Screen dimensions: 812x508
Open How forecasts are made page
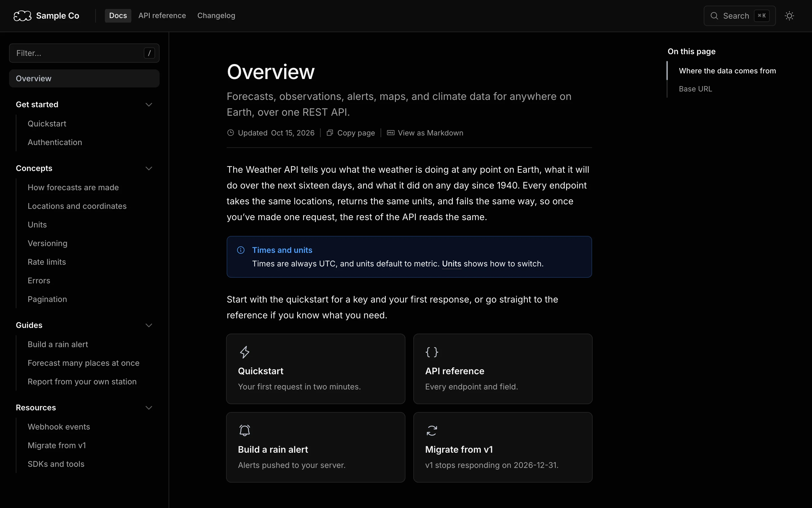73,187
